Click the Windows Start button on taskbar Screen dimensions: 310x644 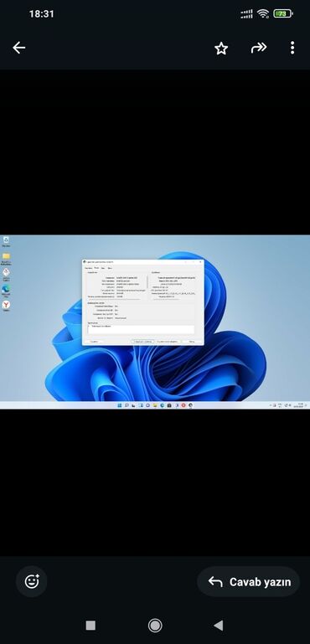point(120,405)
